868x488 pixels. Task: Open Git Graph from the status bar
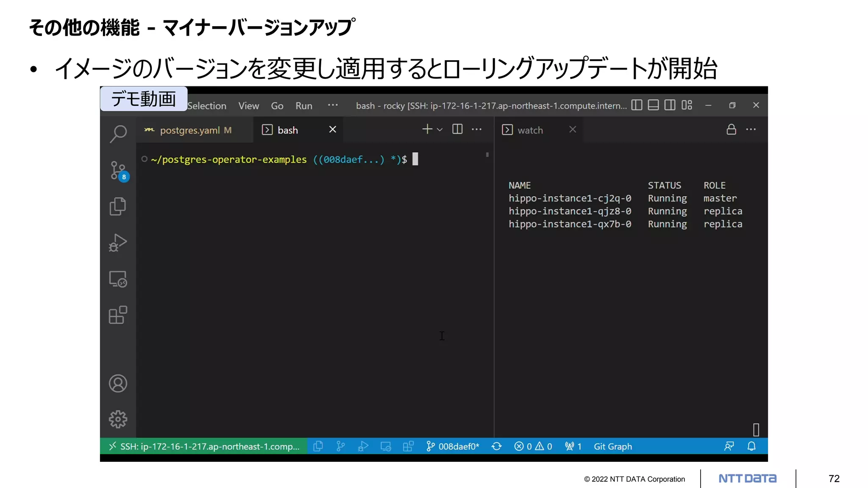(x=613, y=446)
